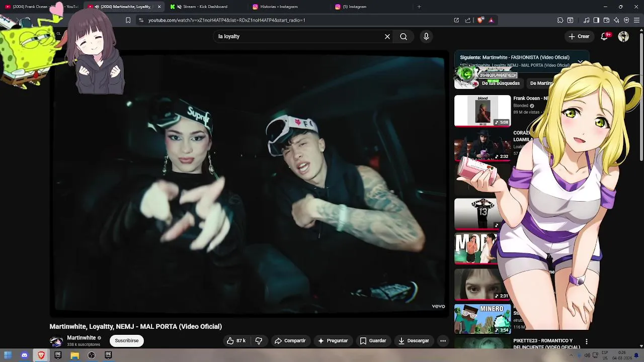Select the De tus búsquedas chip

[x=501, y=83]
